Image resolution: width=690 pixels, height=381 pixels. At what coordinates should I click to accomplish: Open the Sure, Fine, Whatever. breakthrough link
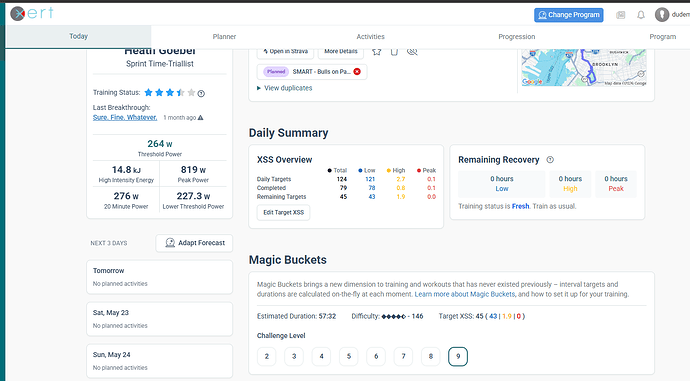pyautogui.click(x=125, y=117)
